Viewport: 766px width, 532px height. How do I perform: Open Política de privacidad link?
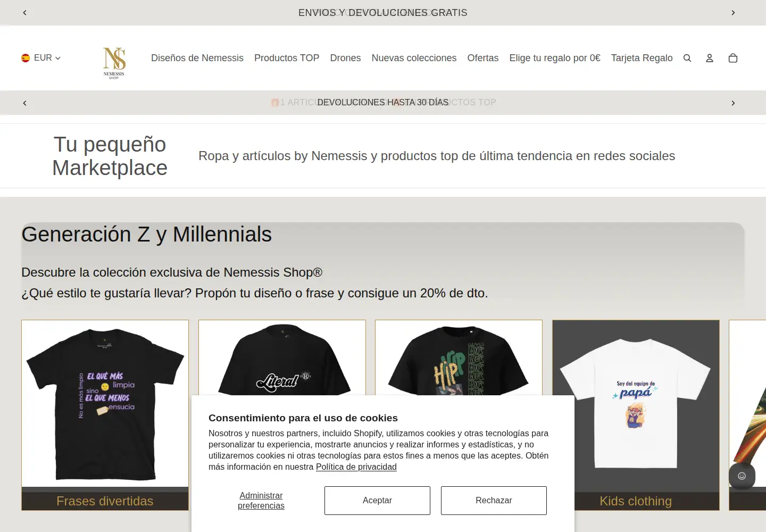click(x=356, y=467)
